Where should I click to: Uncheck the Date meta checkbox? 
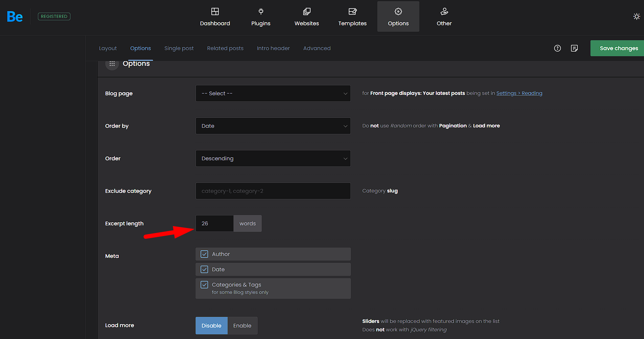(x=204, y=269)
